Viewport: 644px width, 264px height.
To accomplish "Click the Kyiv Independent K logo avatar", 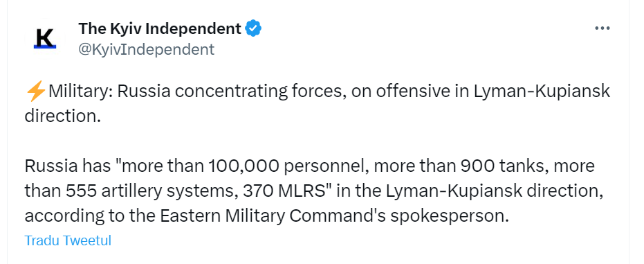I will coord(44,39).
